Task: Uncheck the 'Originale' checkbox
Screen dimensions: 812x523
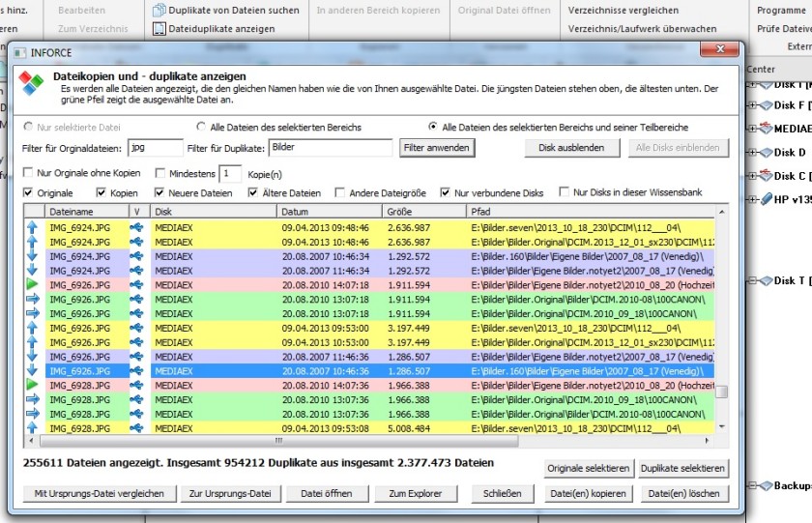Action: (28, 192)
